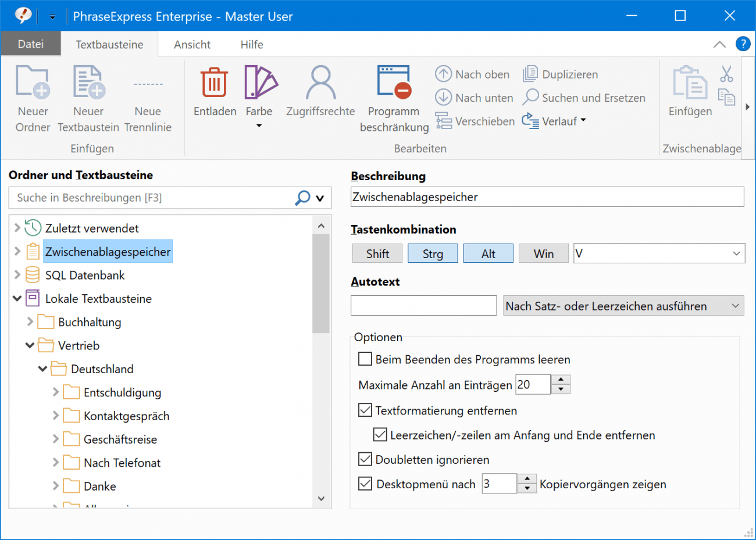Increase Maximale Anzahl an Einträgen
The height and width of the screenshot is (540, 756).
561,380
